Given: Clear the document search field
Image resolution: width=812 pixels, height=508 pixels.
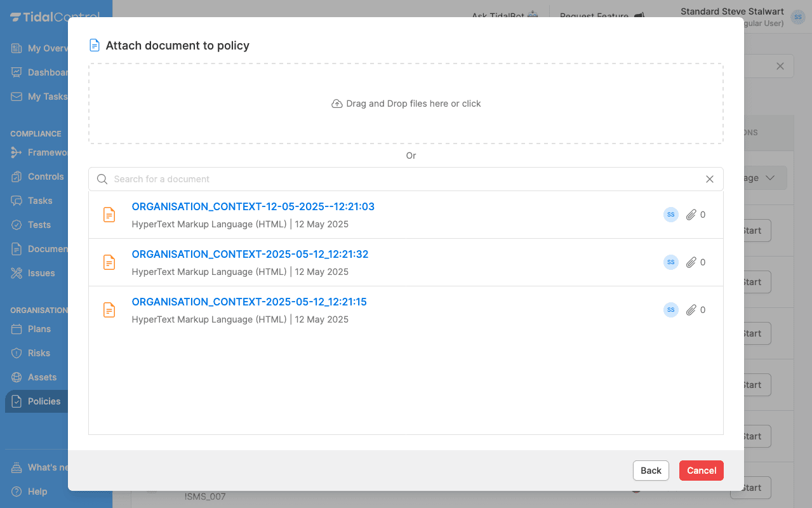Looking at the screenshot, I should (709, 179).
